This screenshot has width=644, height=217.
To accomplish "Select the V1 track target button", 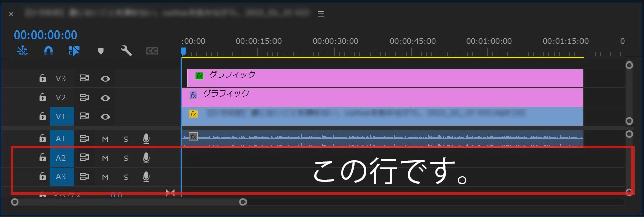I will coord(61,116).
